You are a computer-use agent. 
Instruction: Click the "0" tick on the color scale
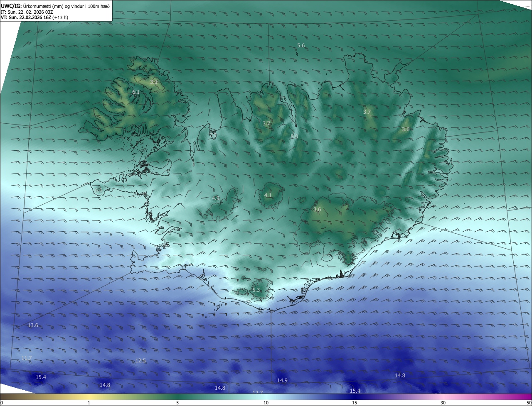coord(2,403)
